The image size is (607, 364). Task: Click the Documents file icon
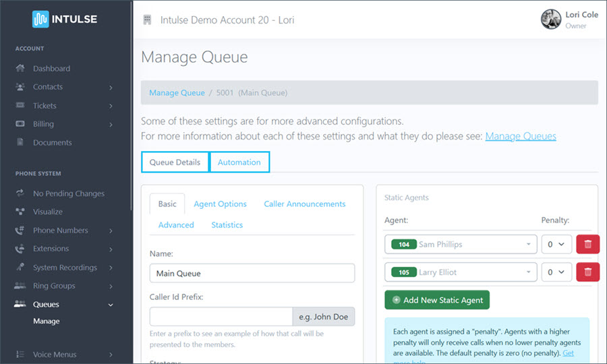20,142
